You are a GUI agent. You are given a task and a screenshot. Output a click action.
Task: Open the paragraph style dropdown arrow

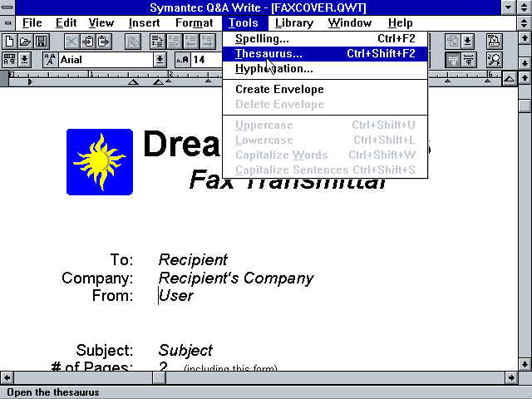pos(25,60)
